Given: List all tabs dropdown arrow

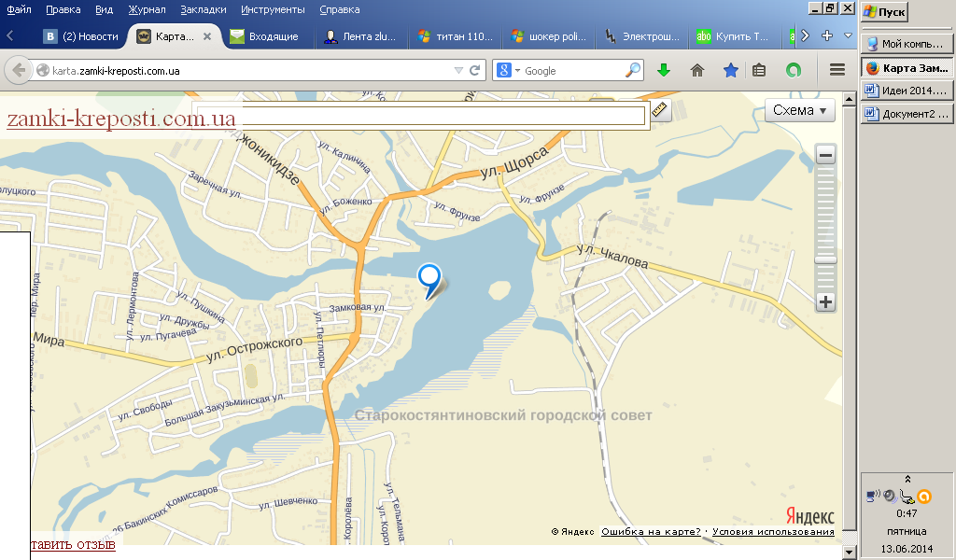Looking at the screenshot, I should point(848,36).
